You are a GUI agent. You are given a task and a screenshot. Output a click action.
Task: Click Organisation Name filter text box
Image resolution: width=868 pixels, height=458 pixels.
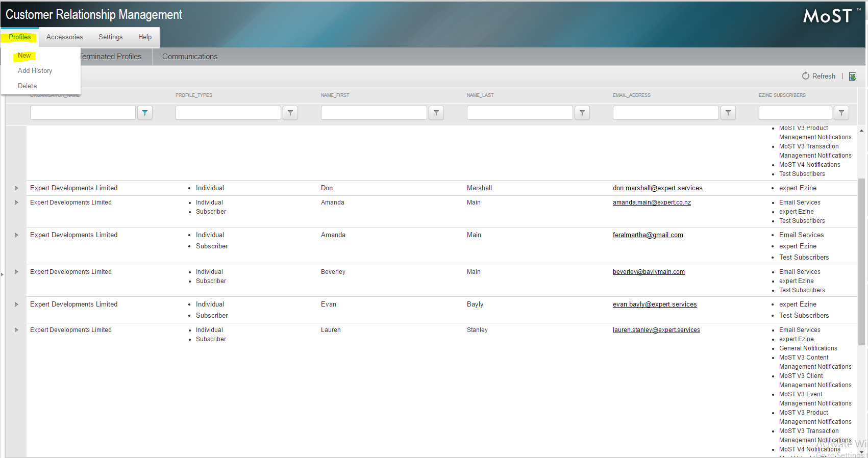click(x=83, y=113)
